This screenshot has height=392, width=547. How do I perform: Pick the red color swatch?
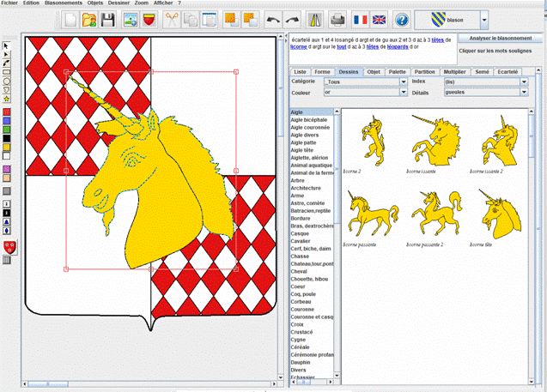click(x=8, y=111)
